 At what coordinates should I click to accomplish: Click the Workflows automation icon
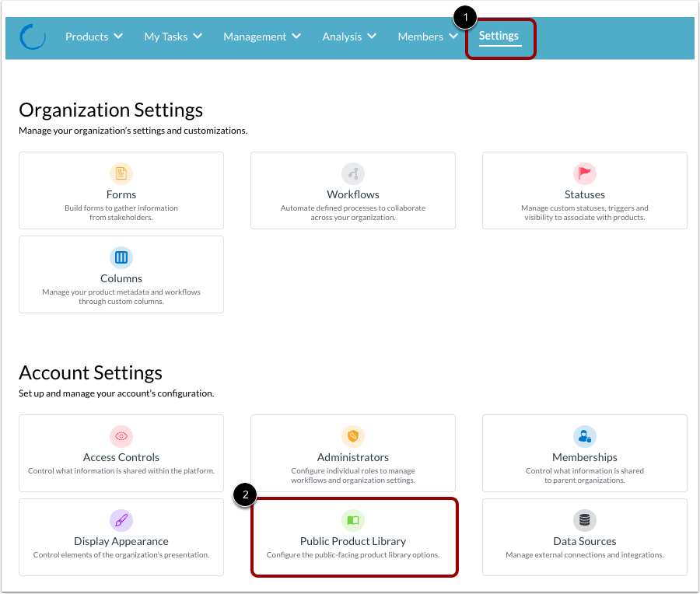coord(352,173)
